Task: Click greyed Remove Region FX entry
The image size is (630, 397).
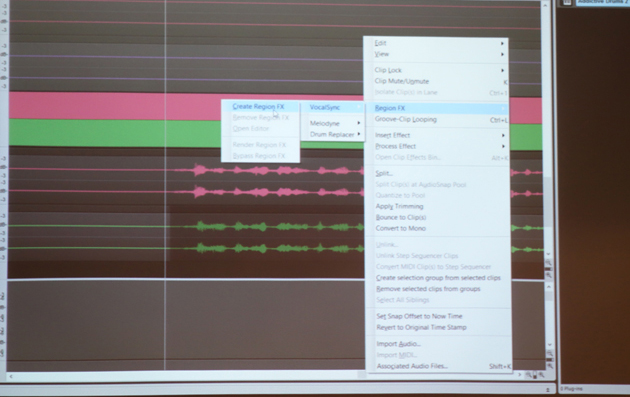Action: pyautogui.click(x=260, y=118)
